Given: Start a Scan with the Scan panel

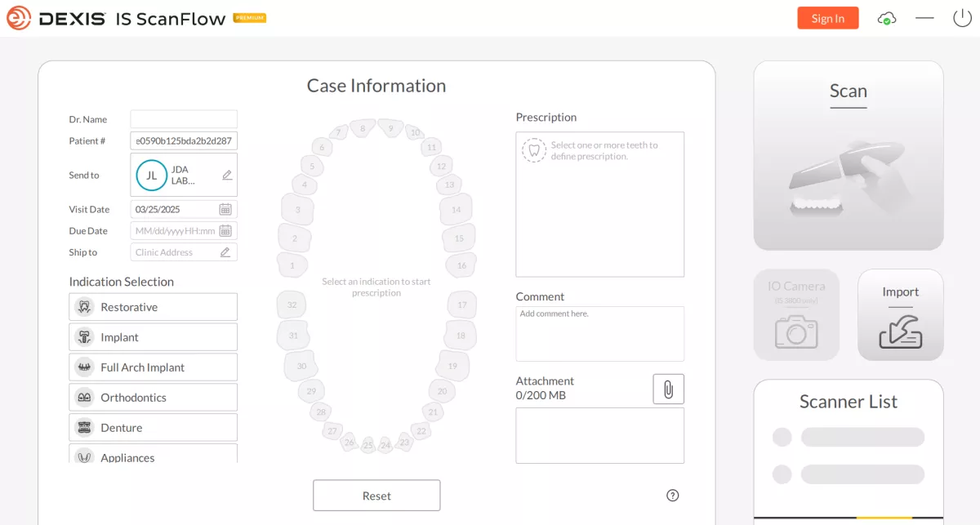Looking at the screenshot, I should pos(849,155).
